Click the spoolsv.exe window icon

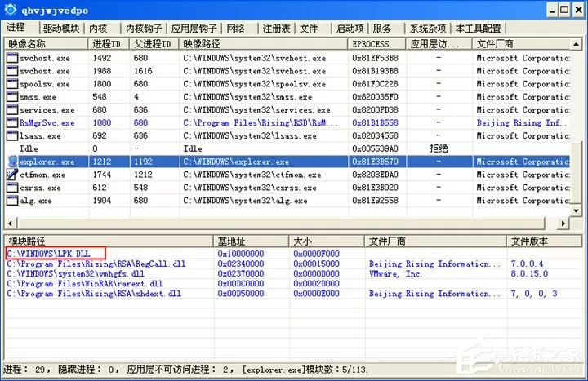[12, 84]
